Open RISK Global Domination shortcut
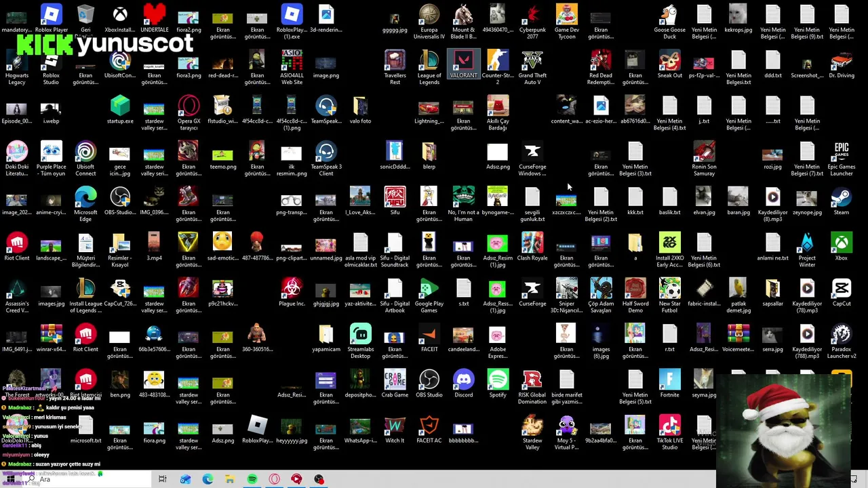This screenshot has width=868, height=488. click(532, 387)
